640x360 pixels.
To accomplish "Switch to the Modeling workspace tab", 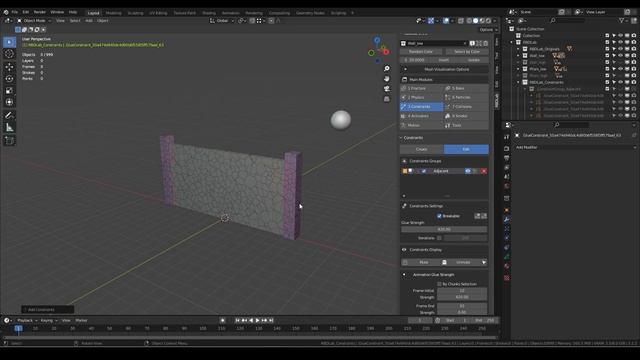I will tap(113, 13).
